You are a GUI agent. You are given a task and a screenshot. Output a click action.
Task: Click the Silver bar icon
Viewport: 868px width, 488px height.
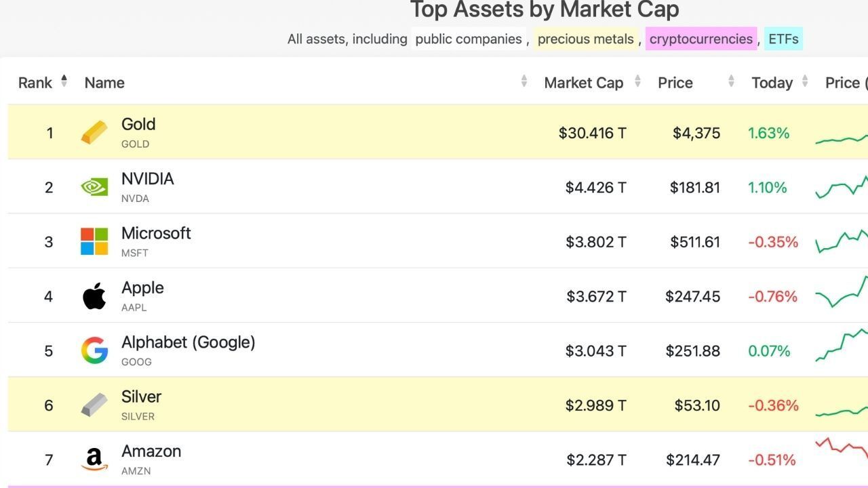94,405
